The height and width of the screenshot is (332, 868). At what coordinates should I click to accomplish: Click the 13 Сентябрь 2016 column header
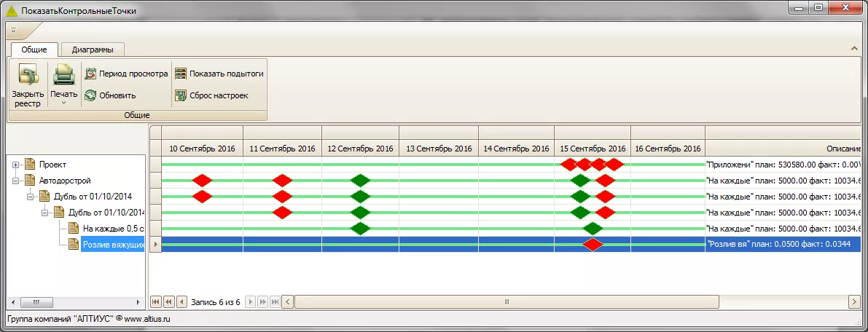click(x=439, y=149)
